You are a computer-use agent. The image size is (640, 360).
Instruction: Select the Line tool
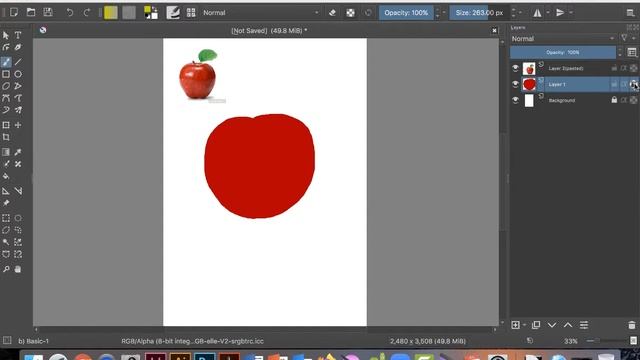pos(18,62)
